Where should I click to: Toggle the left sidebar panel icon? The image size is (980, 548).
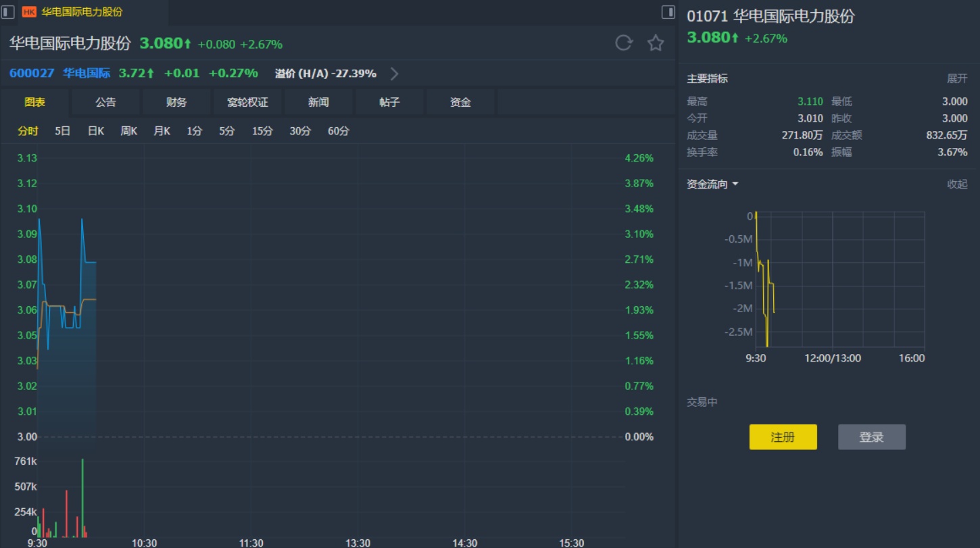[8, 12]
